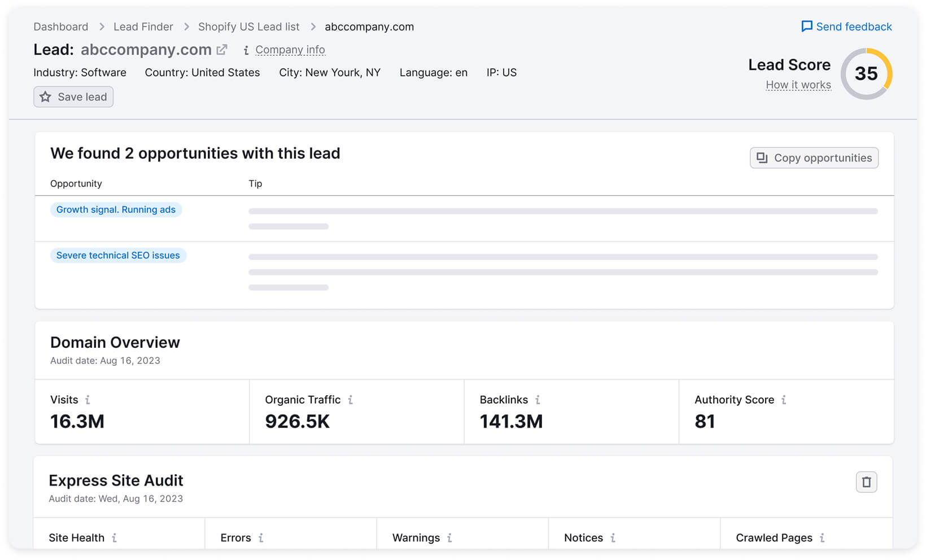Click the Crawled Pages info icon
The height and width of the screenshot is (560, 926).
pos(822,538)
